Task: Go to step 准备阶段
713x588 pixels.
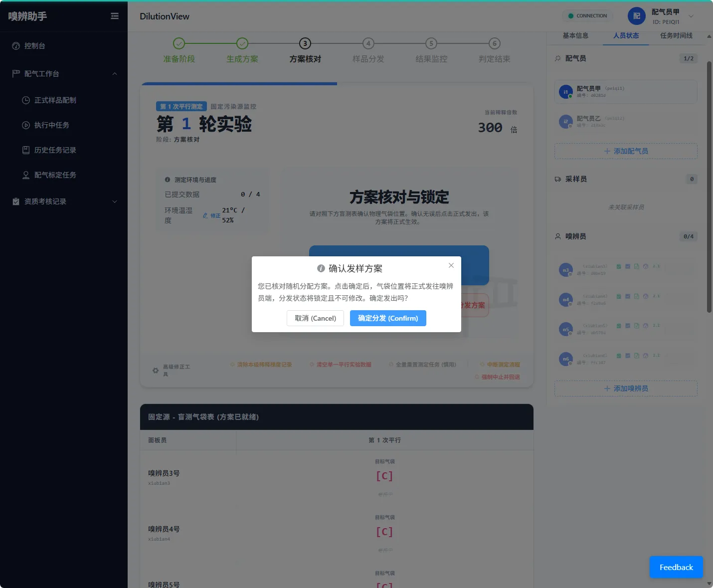Action: pyautogui.click(x=179, y=51)
